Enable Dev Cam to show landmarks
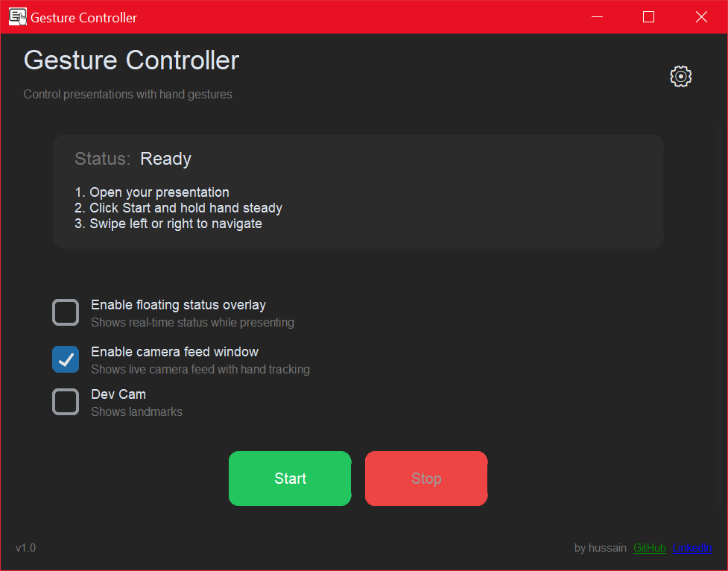728x571 pixels. tap(66, 401)
